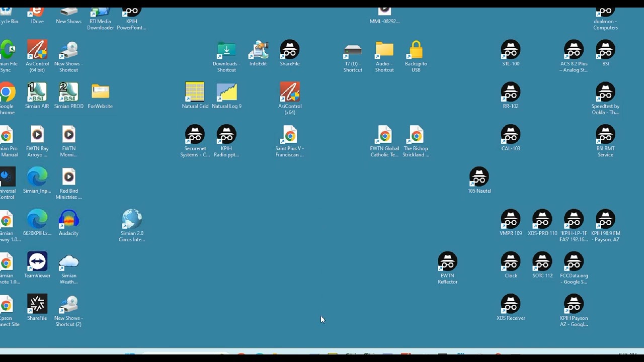This screenshot has width=644, height=362.
Task: Open XDS Receiver shortcut
Action: [511, 307]
